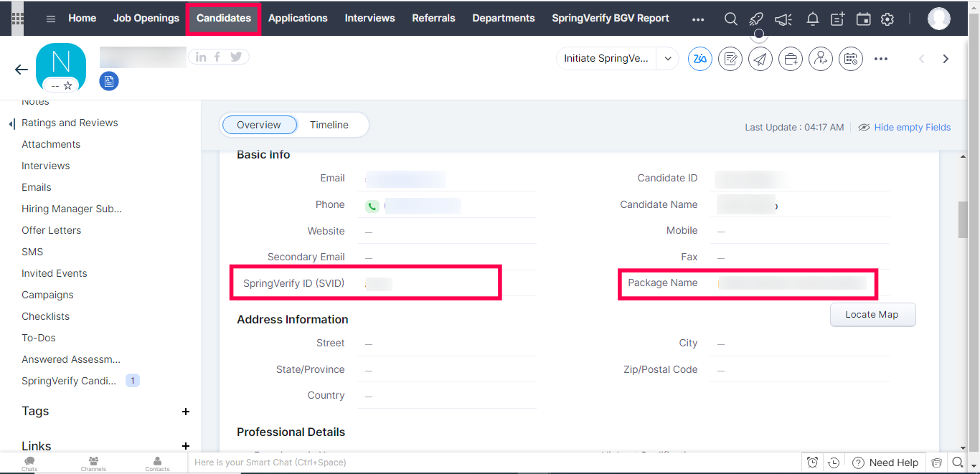Open the Job Openings tab
Screen dimensions: 980x474
pos(146,18)
